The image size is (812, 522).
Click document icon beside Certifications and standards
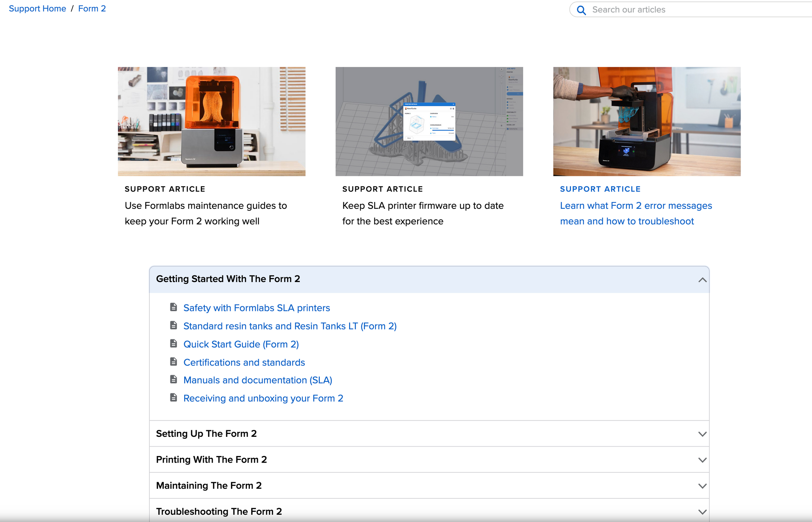pos(174,362)
